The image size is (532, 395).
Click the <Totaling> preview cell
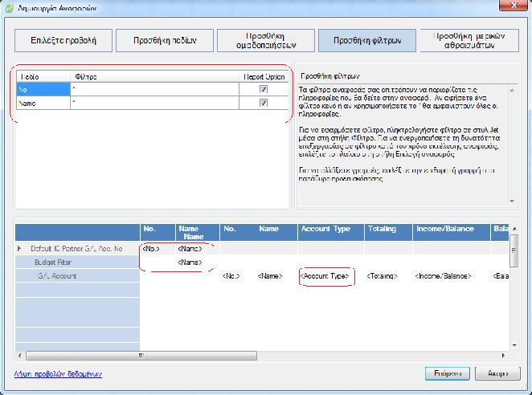[382, 276]
